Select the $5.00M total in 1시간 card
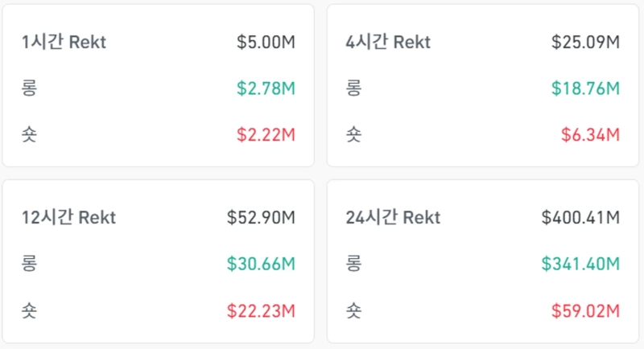The width and height of the screenshot is (644, 349). pyautogui.click(x=266, y=42)
